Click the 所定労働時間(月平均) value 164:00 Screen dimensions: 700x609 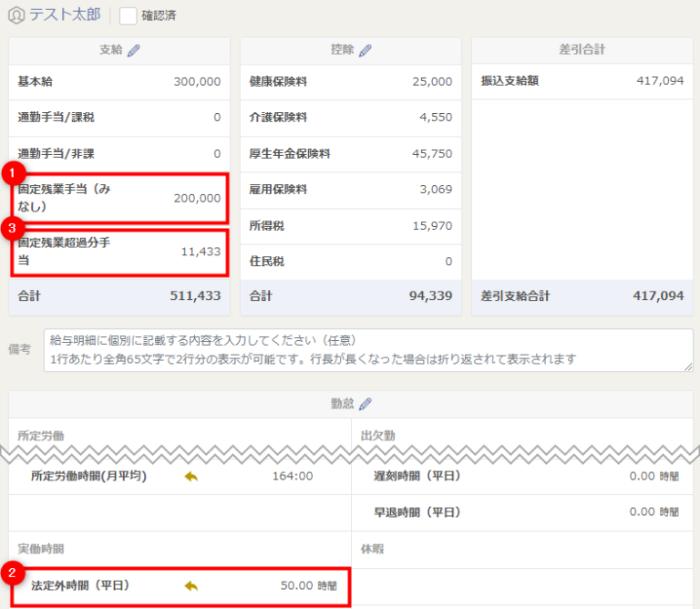tap(293, 477)
